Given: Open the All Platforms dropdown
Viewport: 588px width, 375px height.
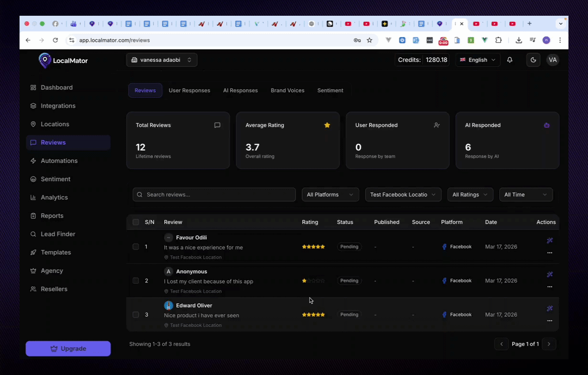Looking at the screenshot, I should tap(330, 195).
